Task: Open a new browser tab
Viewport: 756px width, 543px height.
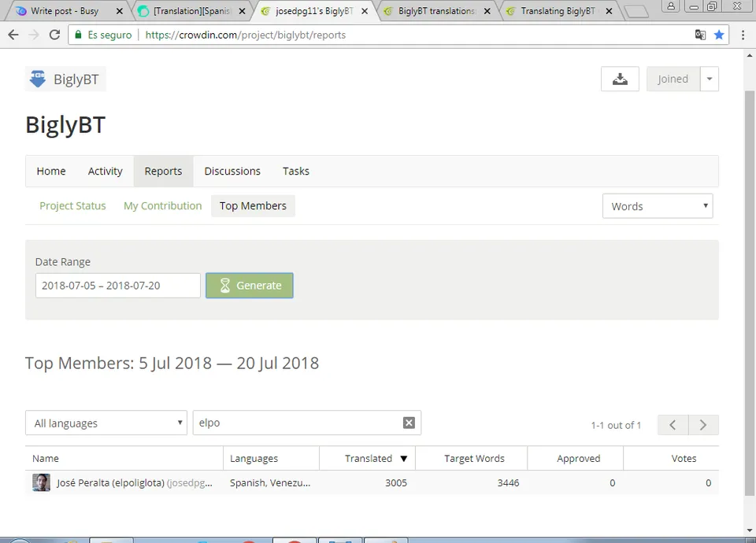Action: (636, 11)
